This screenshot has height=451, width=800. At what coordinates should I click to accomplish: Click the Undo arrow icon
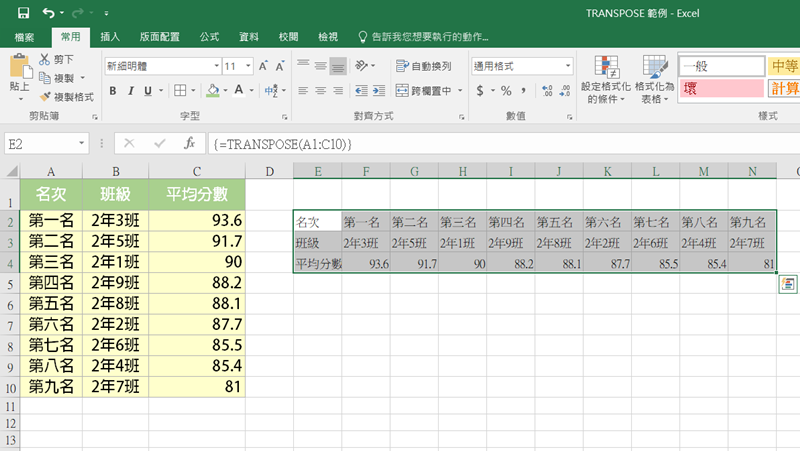pyautogui.click(x=49, y=14)
